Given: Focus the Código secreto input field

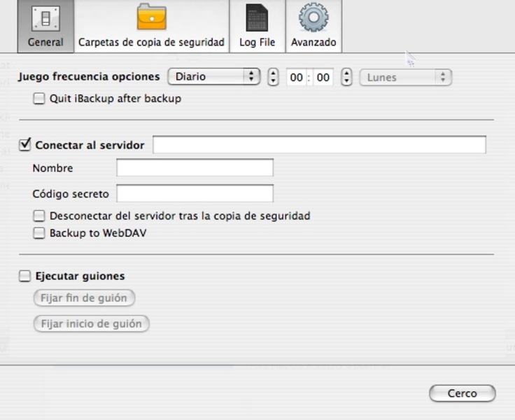Looking at the screenshot, I should [x=195, y=193].
